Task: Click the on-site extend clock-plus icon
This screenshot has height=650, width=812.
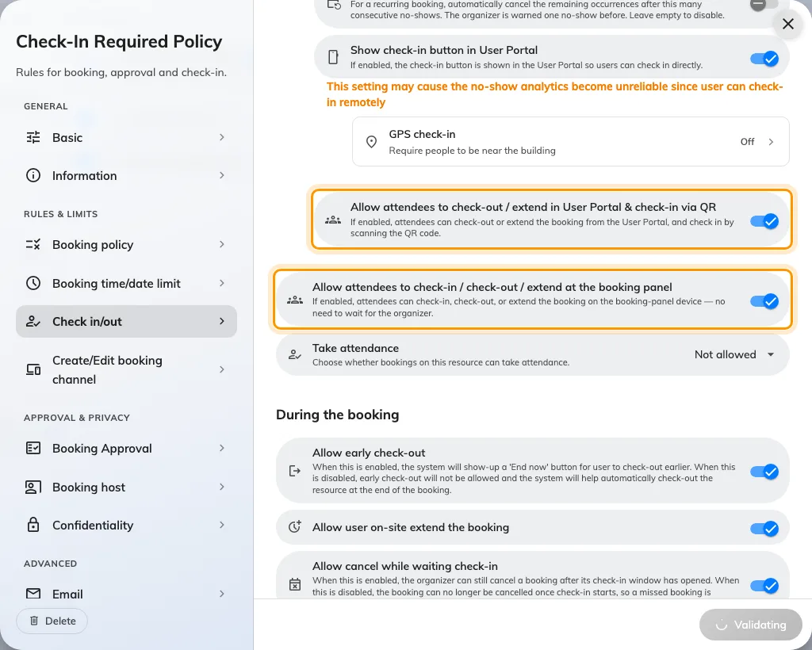Action: [295, 527]
